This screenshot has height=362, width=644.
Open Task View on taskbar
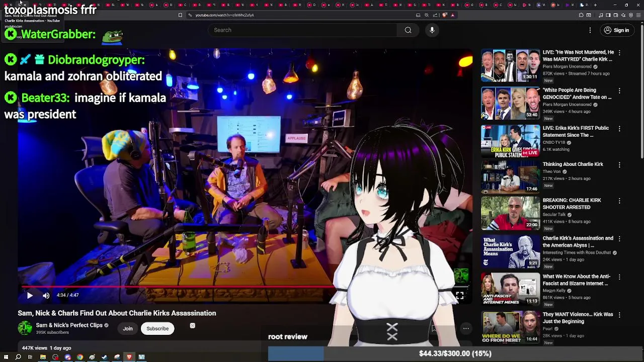tap(30, 357)
